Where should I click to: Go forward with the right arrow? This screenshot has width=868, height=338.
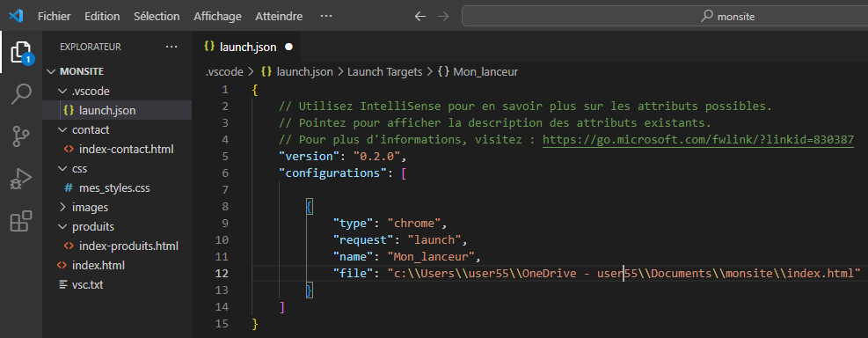click(443, 17)
